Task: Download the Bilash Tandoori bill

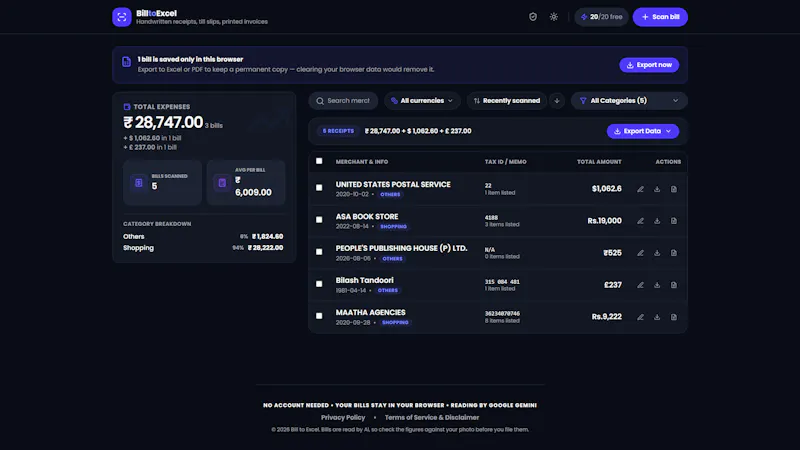Action: (657, 285)
